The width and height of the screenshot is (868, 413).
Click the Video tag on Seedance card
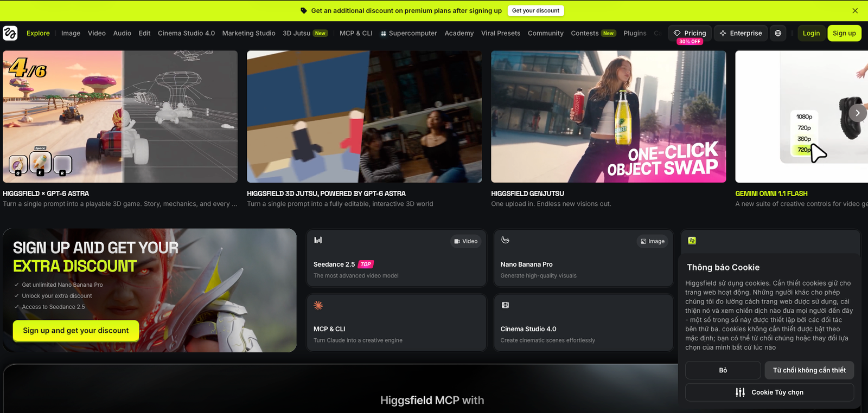pos(466,241)
